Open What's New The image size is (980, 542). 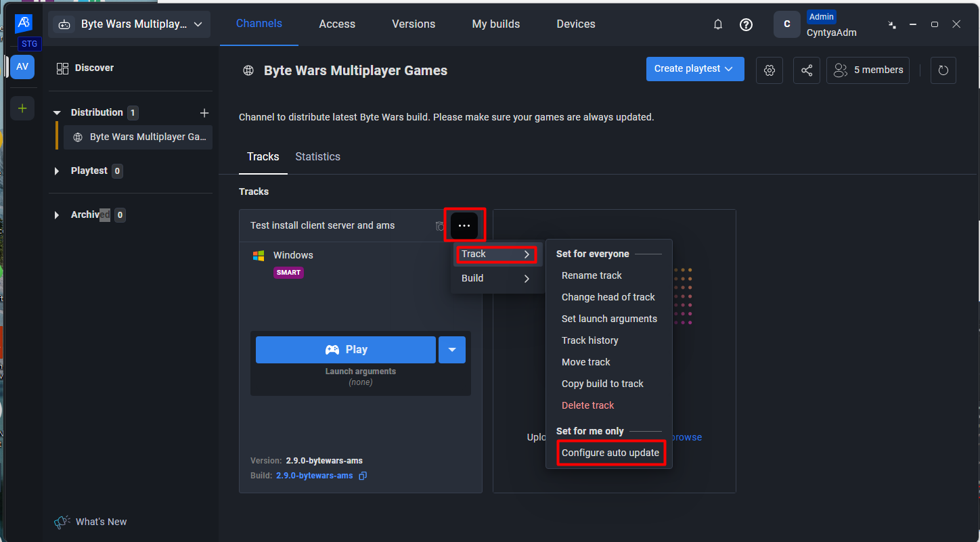101,522
